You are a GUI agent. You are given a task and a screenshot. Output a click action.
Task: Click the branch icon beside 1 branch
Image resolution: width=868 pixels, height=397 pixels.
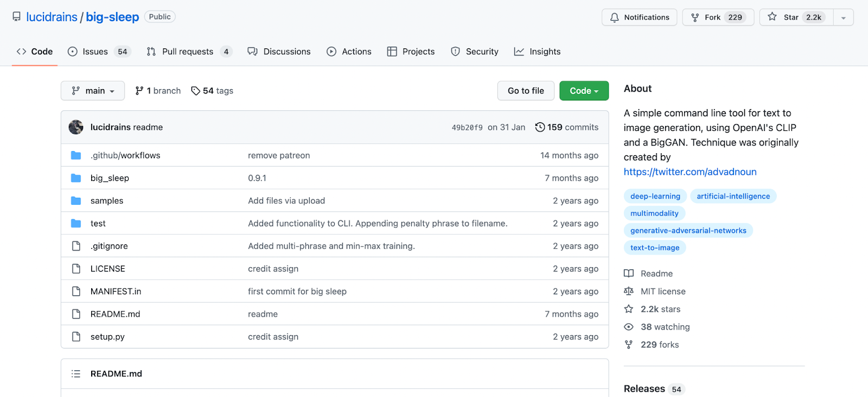[x=139, y=91]
